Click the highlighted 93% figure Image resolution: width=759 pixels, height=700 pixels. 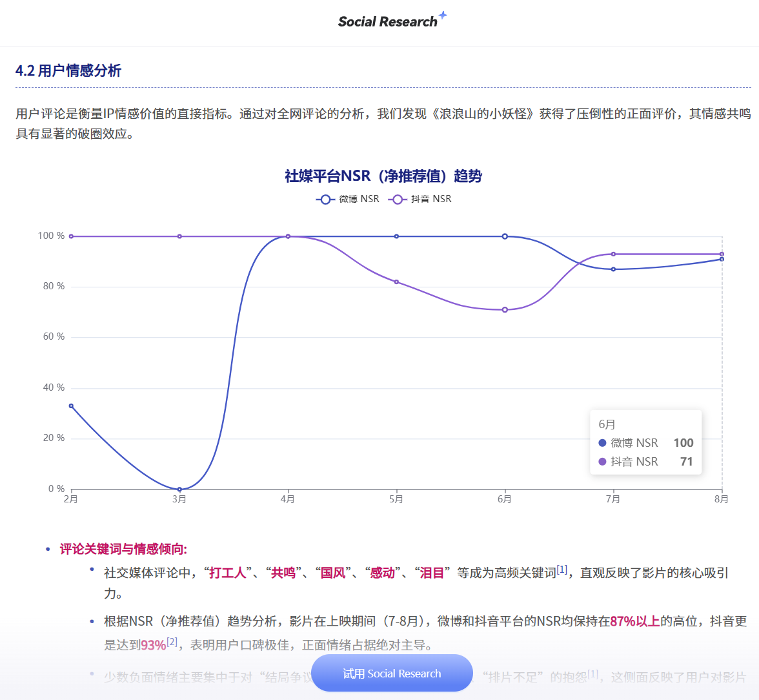click(x=154, y=645)
